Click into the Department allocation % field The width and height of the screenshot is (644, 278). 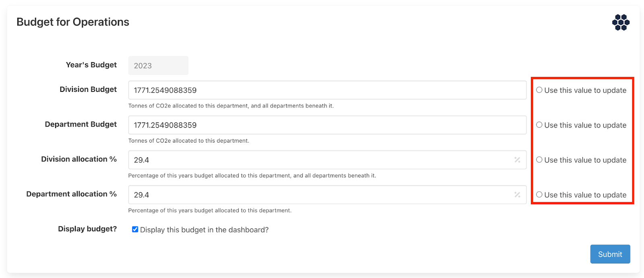(x=318, y=195)
